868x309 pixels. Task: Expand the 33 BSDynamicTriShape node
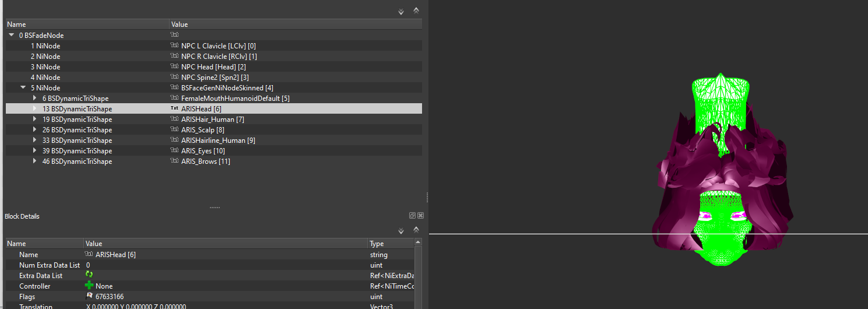(35, 140)
